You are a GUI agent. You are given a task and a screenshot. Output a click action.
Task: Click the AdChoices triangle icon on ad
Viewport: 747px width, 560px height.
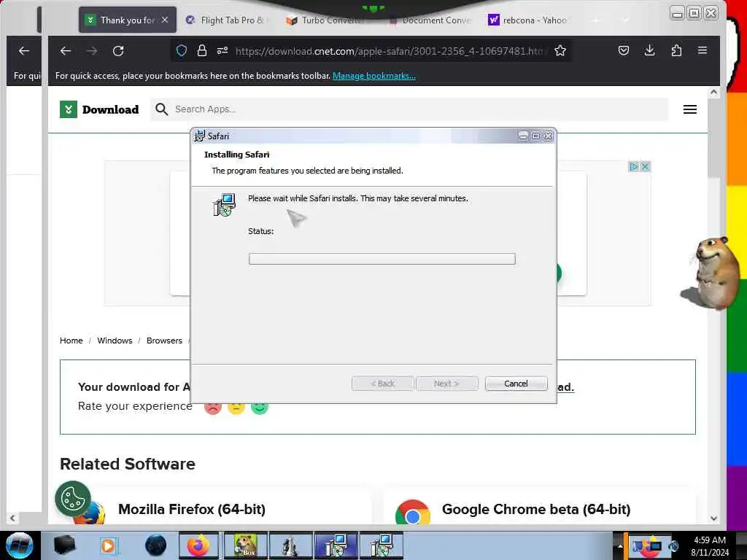point(634,167)
